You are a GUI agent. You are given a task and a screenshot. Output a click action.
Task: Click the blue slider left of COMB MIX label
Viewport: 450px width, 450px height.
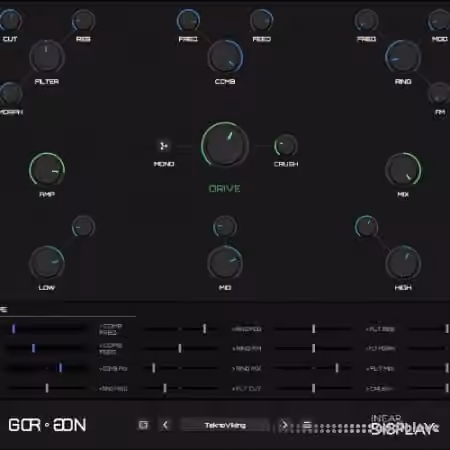click(x=47, y=368)
